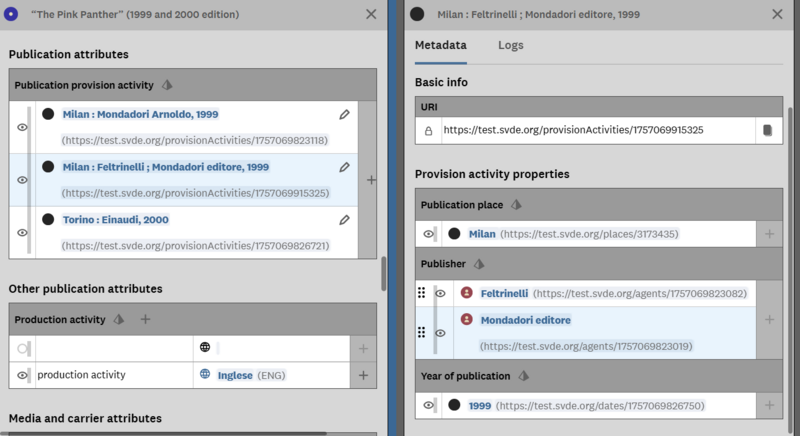Click the Production activity header info icon

click(119, 320)
